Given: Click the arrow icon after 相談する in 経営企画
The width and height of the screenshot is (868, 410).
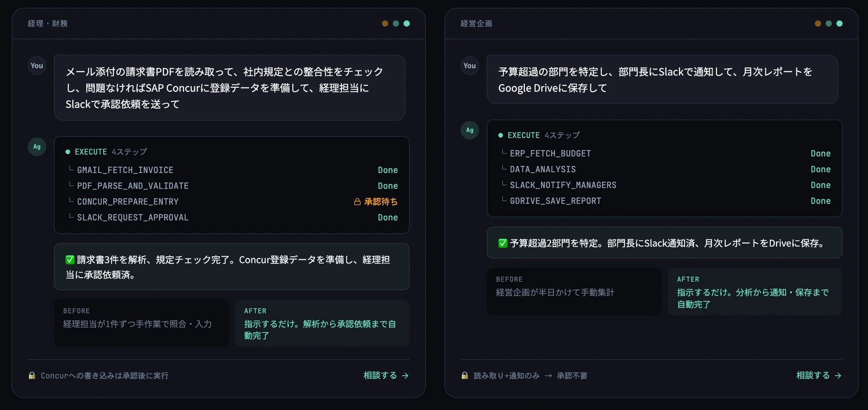Looking at the screenshot, I should click(839, 376).
